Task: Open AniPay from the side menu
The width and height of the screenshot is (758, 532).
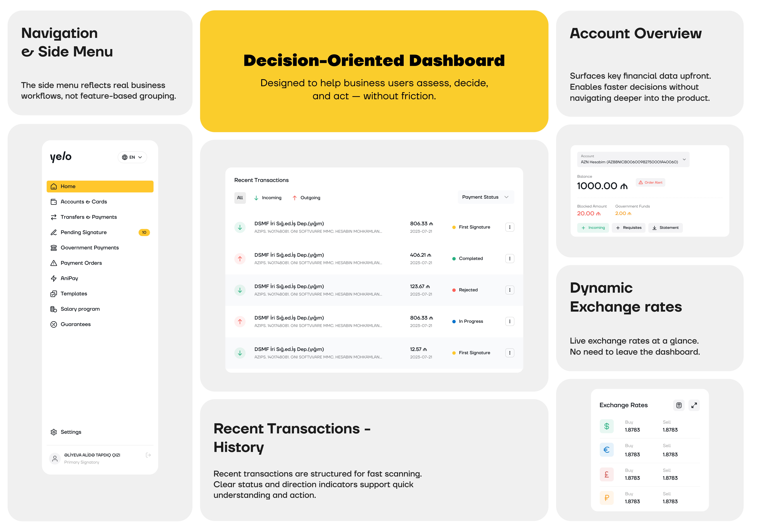Action: pyautogui.click(x=69, y=278)
